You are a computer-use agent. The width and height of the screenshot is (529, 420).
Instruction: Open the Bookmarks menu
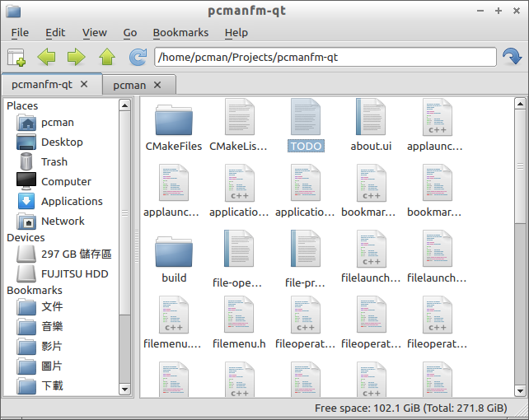click(x=180, y=32)
